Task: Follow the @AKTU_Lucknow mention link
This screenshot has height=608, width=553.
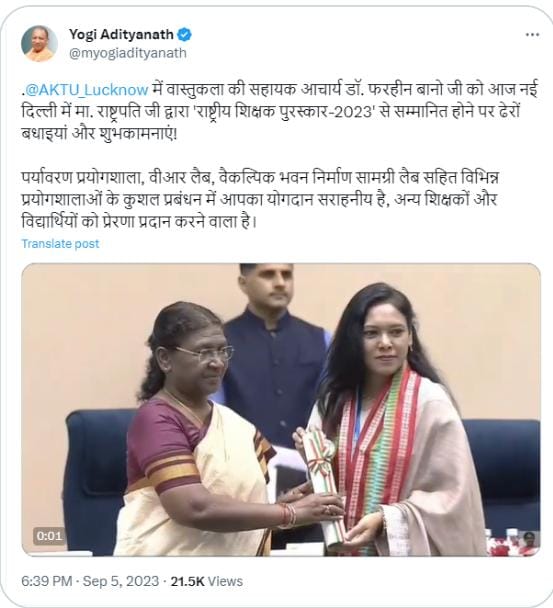Action: [x=87, y=90]
